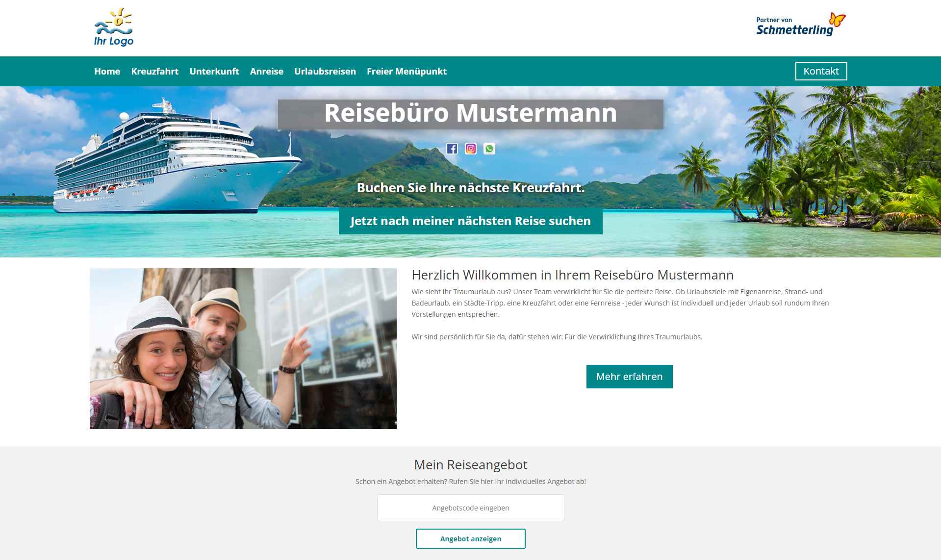
Task: Open the Facebook social icon
Action: click(x=452, y=149)
